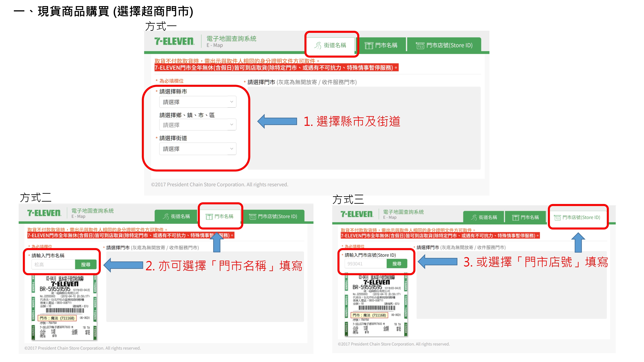This screenshot has width=644, height=362.
Task: Click the Store ID input field with 993041
Action: click(x=365, y=264)
